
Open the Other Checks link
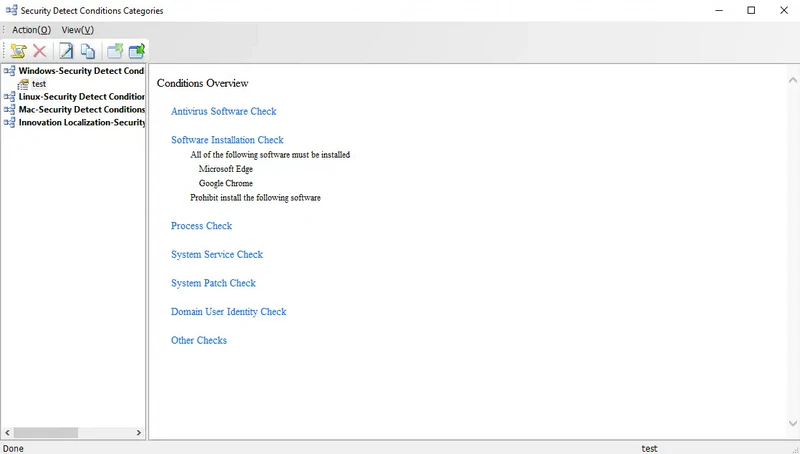tap(199, 340)
